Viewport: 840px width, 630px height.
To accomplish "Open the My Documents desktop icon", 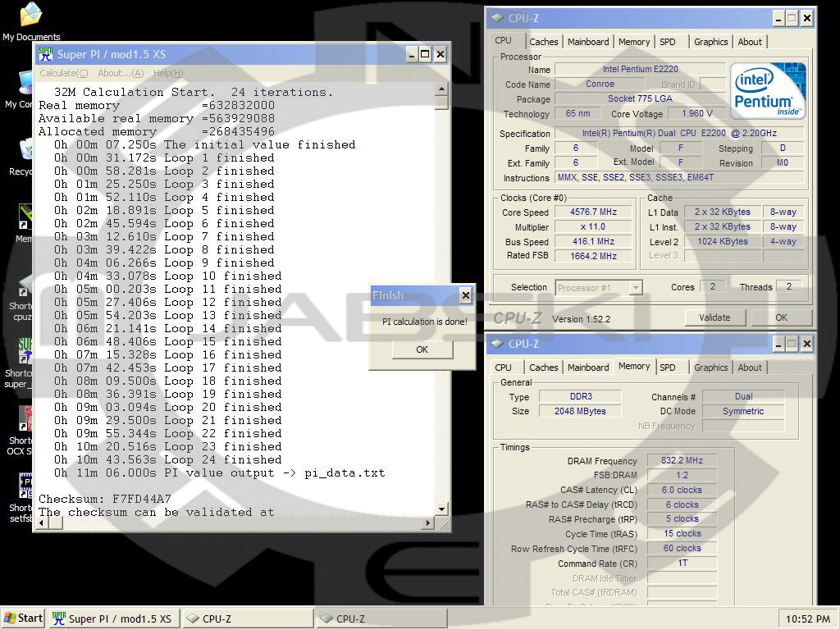I will click(30, 21).
